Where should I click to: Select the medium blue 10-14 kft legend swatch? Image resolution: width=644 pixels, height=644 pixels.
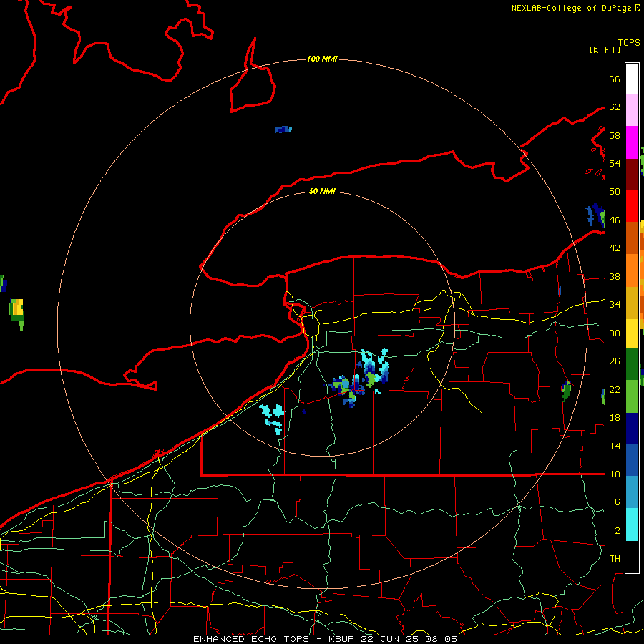tap(632, 460)
